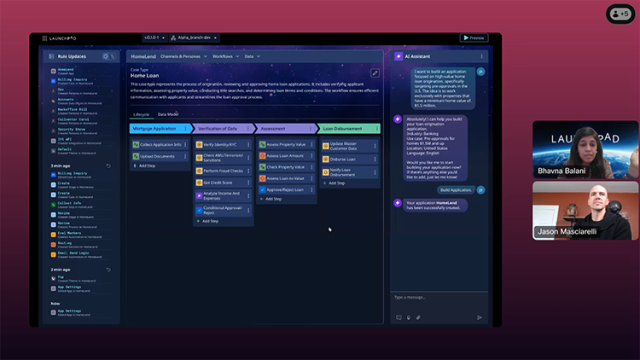The width and height of the screenshot is (640, 360).
Task: Click the Perform Fraud Checks step icon
Action: click(199, 171)
